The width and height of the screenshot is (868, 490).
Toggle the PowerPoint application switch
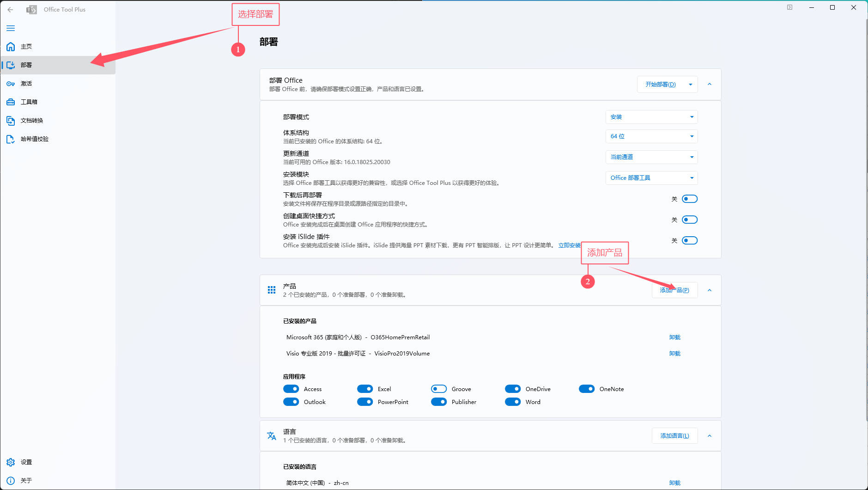tap(365, 402)
